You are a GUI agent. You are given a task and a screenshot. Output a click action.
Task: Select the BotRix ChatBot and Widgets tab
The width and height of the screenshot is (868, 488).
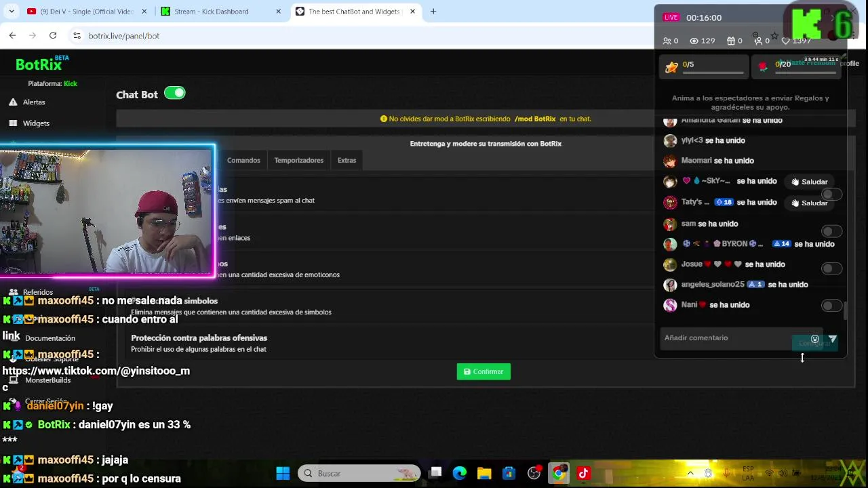coord(355,12)
